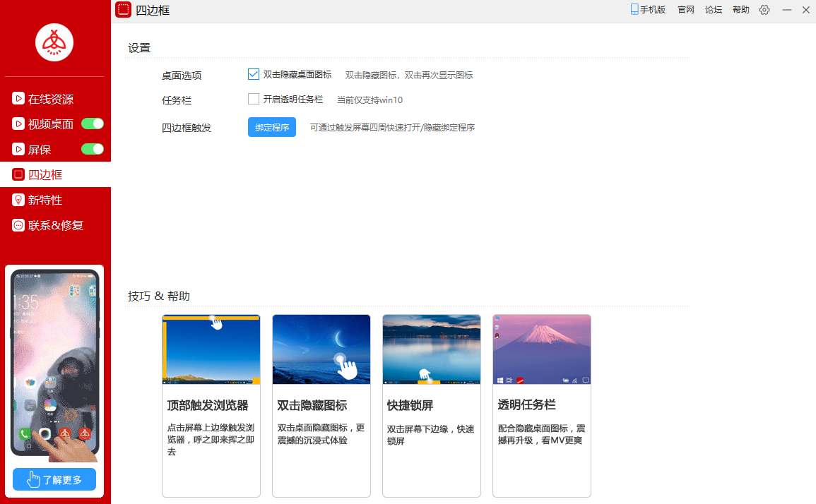Click the 了解更多 button
816x504 pixels.
tap(54, 479)
